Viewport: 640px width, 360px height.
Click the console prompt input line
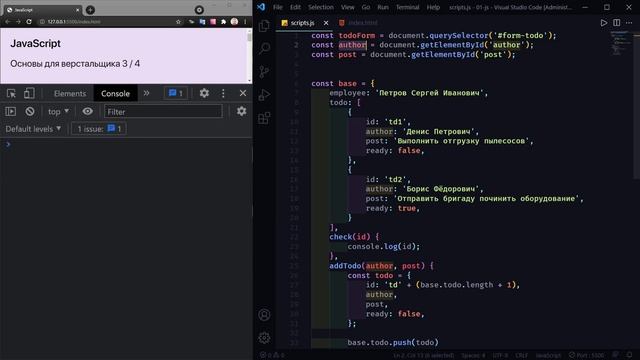pos(126,144)
